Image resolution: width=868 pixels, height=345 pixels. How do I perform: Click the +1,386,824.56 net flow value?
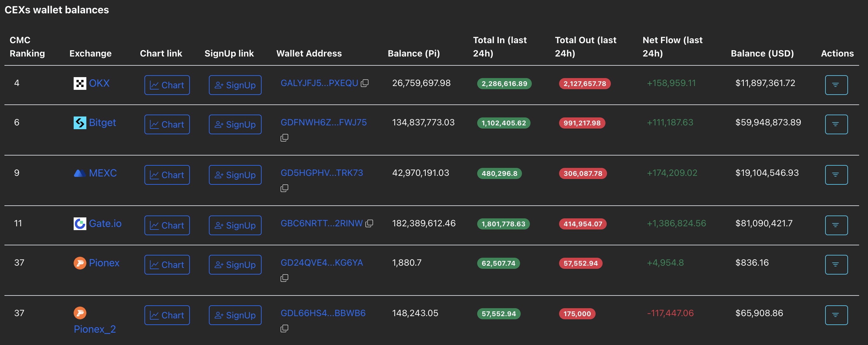coord(676,223)
